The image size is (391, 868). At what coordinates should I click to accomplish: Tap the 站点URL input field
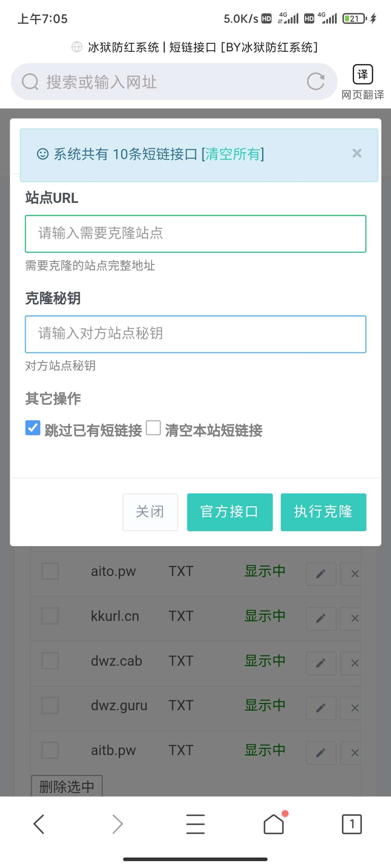(x=195, y=233)
